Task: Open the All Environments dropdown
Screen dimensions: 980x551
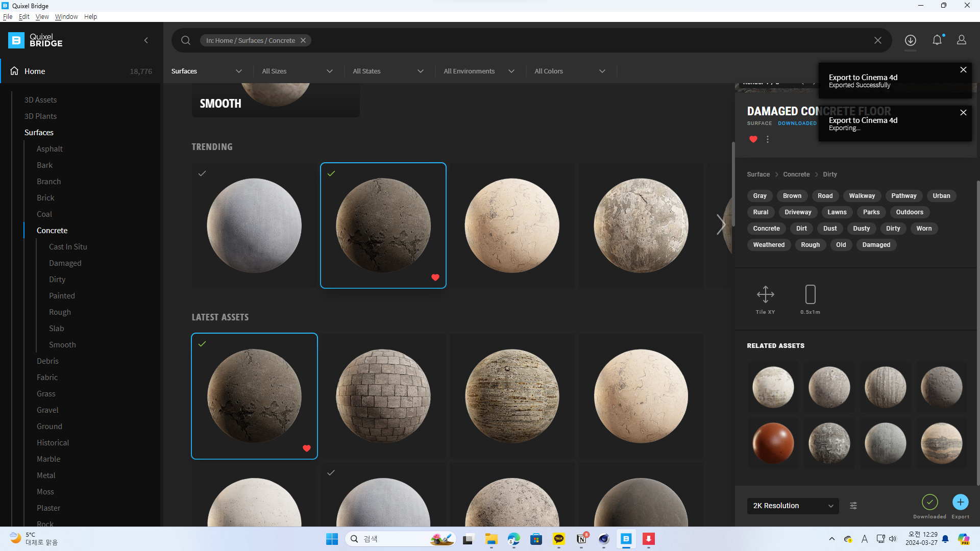Action: pos(479,71)
